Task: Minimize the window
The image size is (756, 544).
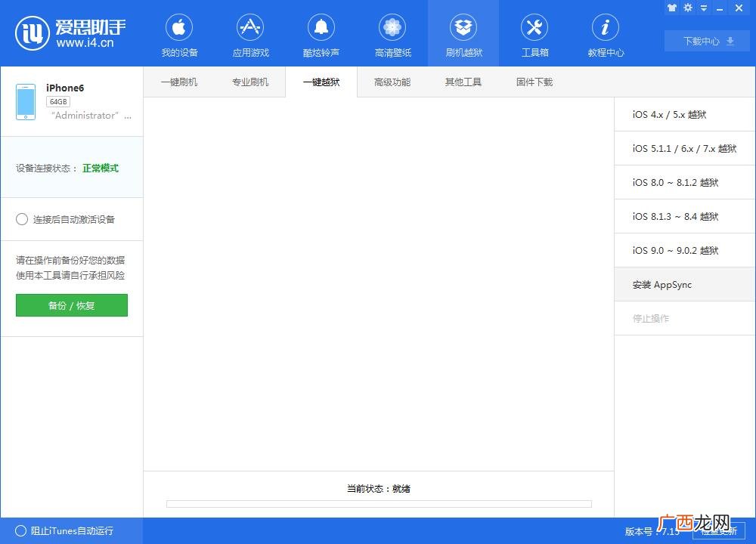Action: coord(720,8)
